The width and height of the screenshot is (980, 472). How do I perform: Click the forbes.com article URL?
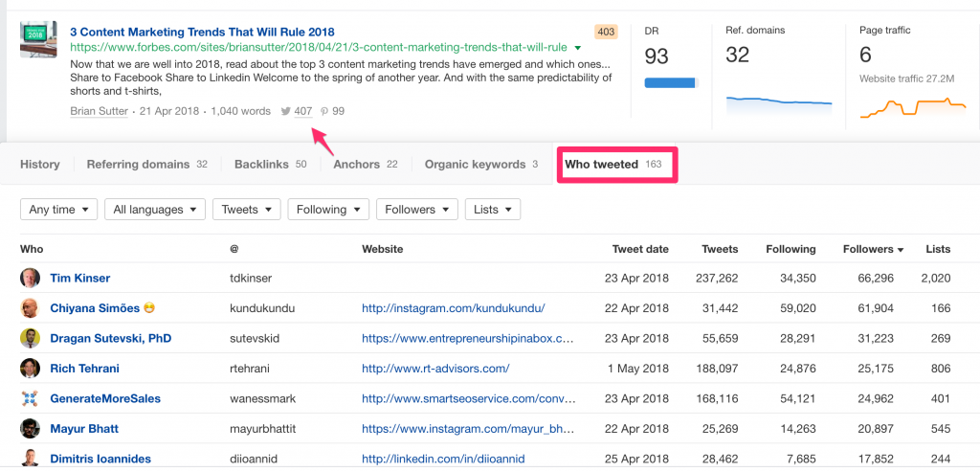tap(319, 48)
